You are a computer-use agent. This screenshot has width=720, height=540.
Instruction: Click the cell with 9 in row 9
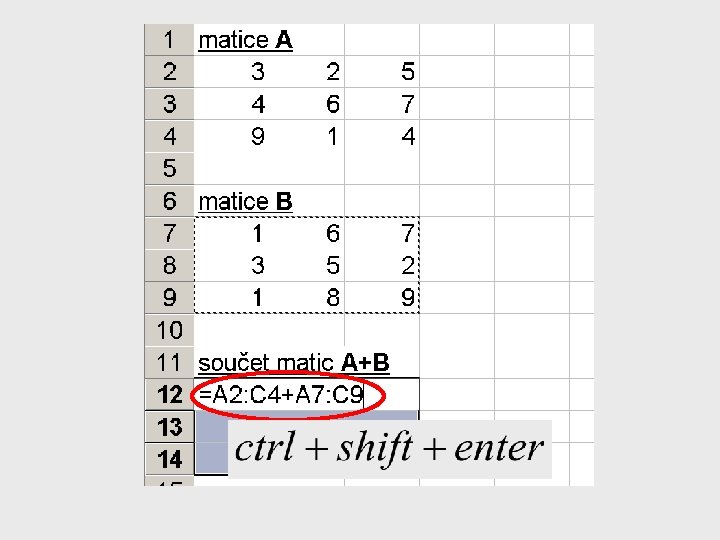(x=407, y=298)
